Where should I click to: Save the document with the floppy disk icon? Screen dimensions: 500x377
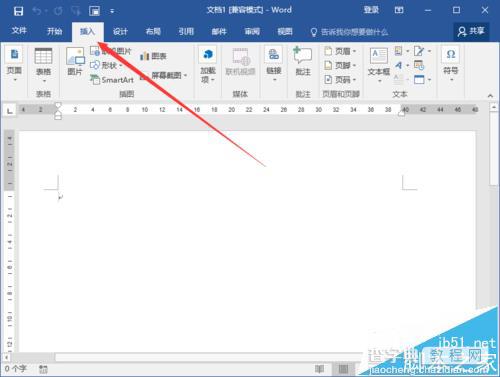point(18,11)
